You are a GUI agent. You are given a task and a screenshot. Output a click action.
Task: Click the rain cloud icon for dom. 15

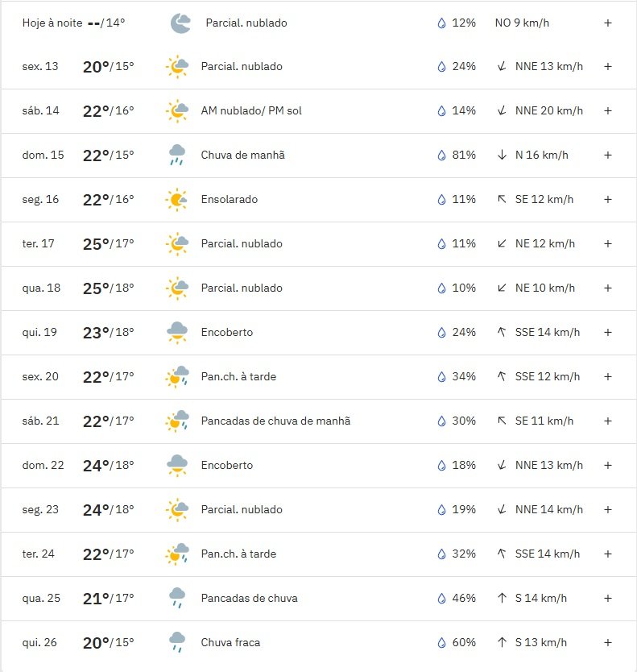177,155
